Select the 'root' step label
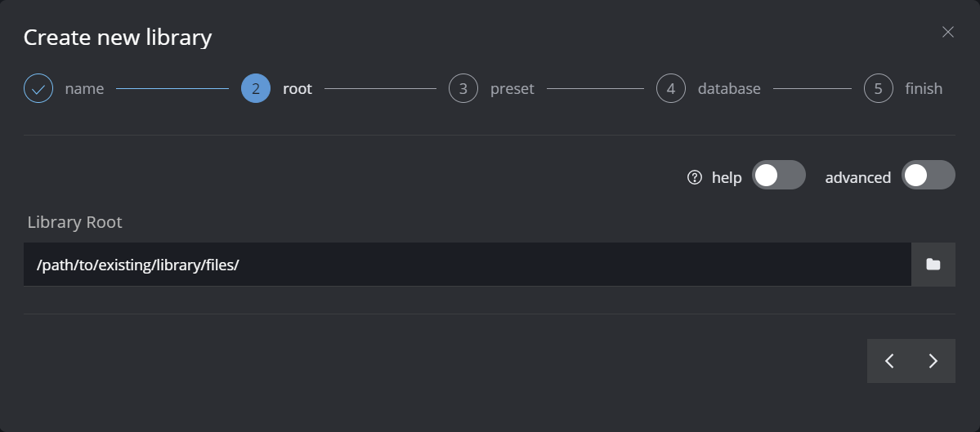This screenshot has width=980, height=432. pos(298,88)
